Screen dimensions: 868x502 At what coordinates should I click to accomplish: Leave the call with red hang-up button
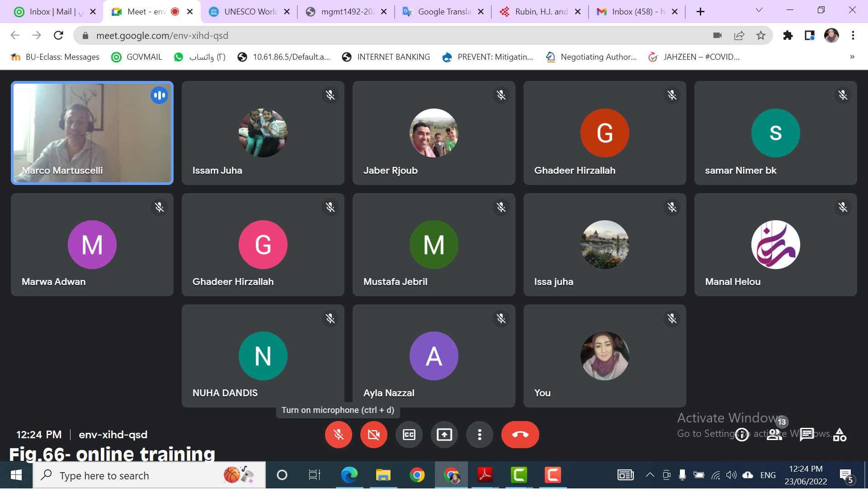(520, 435)
